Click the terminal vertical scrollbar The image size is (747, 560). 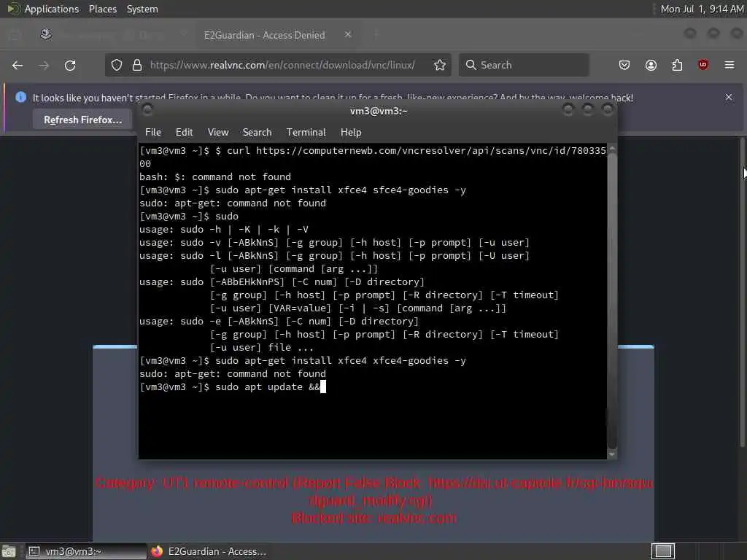(612, 300)
